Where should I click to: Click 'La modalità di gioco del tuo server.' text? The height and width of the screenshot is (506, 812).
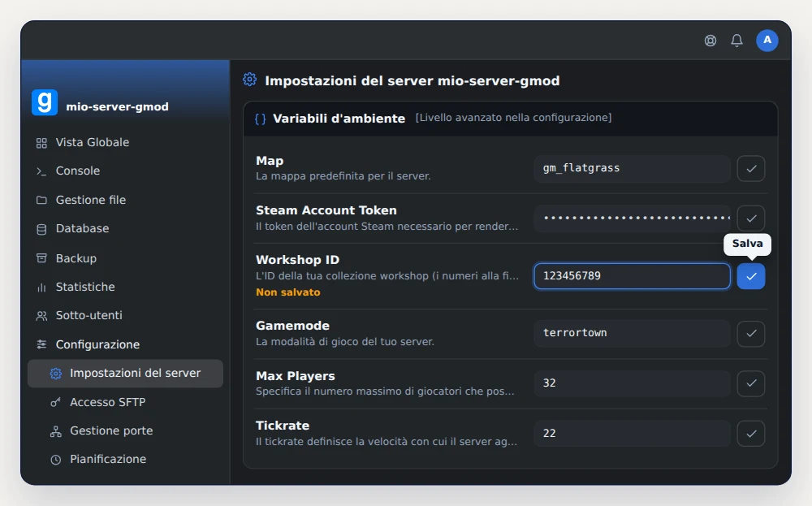tap(345, 342)
